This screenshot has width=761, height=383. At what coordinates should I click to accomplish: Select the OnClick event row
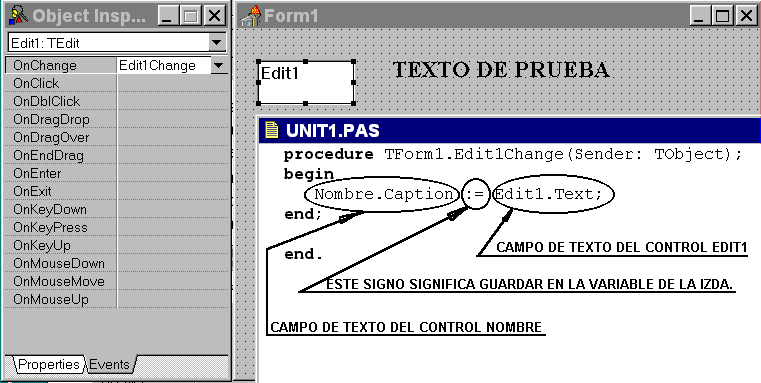click(116, 83)
